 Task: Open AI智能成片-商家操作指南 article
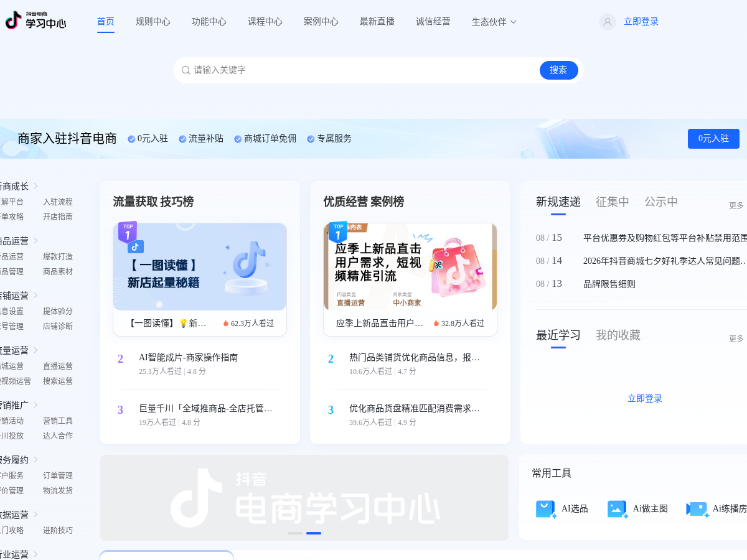[189, 358]
